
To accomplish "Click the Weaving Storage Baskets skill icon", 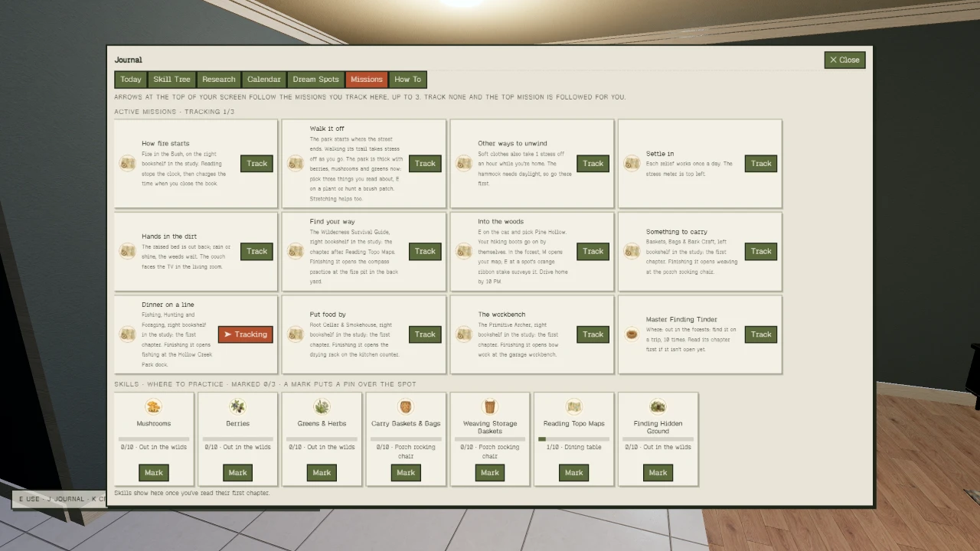I will (x=490, y=406).
